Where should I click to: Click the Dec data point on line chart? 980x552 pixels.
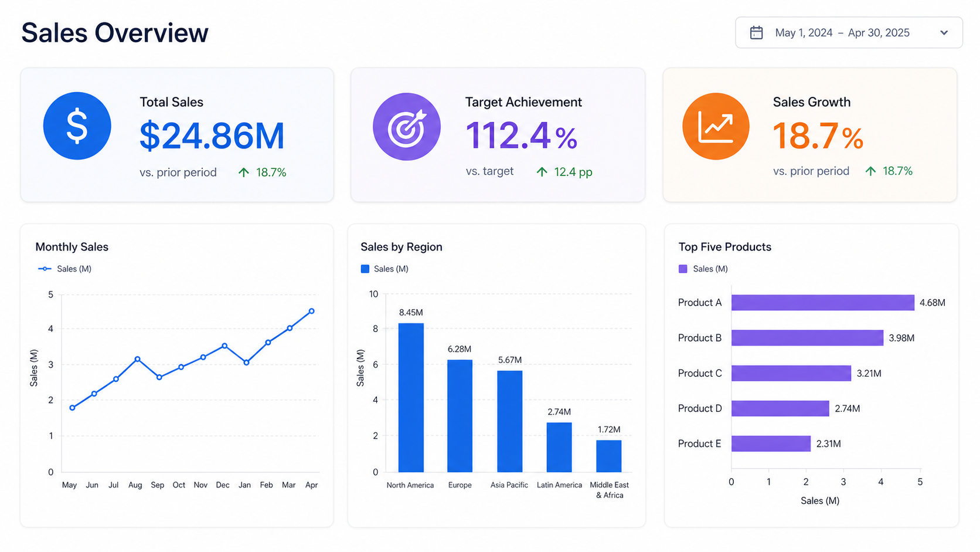coord(224,346)
